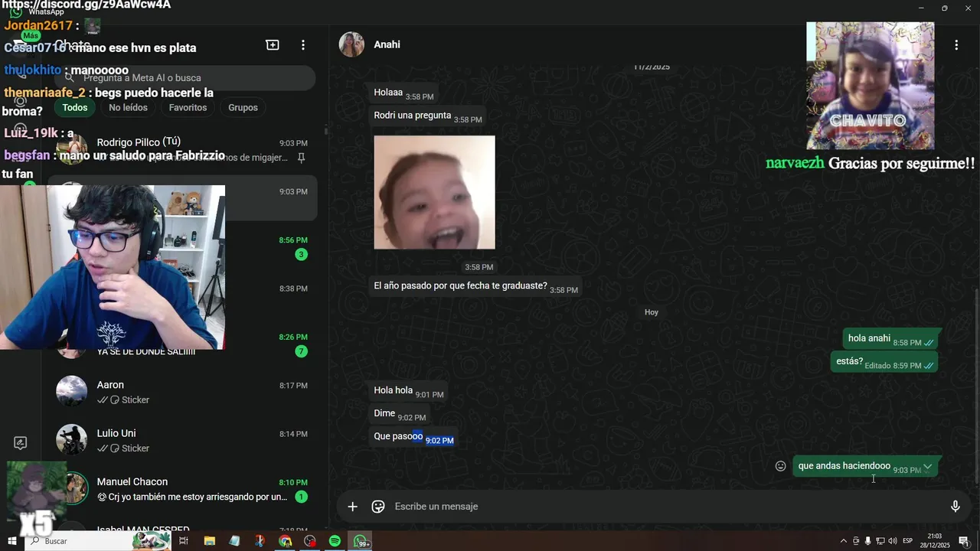The image size is (980, 551).
Task: Open the emoji and sticker picker
Action: 378,507
